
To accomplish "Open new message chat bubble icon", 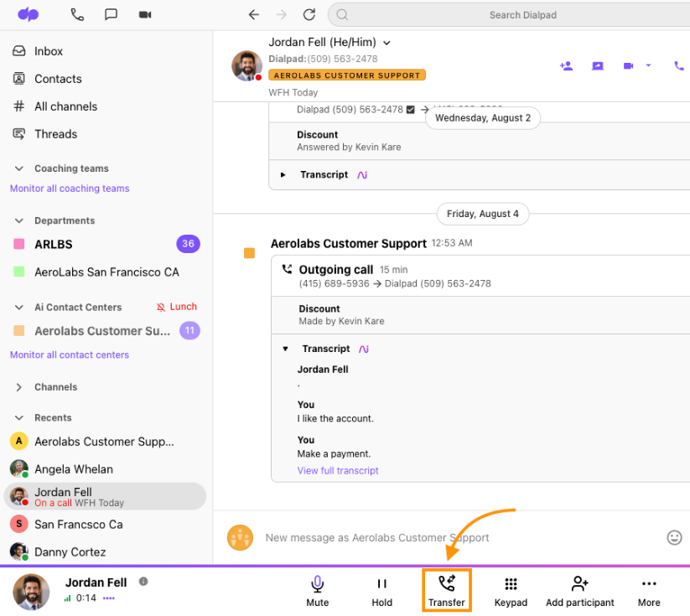I will click(111, 14).
